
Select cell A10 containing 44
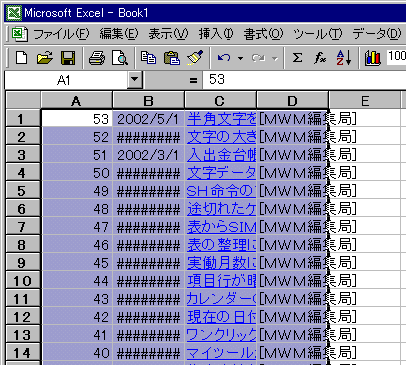pos(77,281)
